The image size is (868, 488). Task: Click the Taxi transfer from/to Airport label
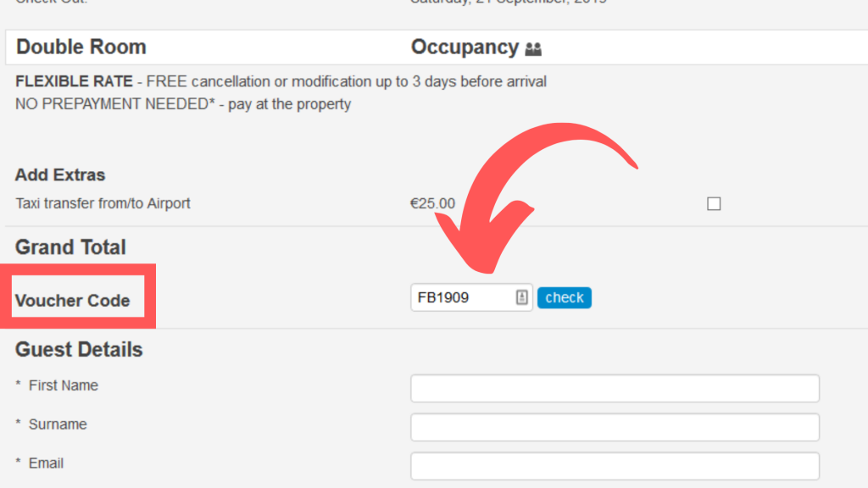[103, 203]
